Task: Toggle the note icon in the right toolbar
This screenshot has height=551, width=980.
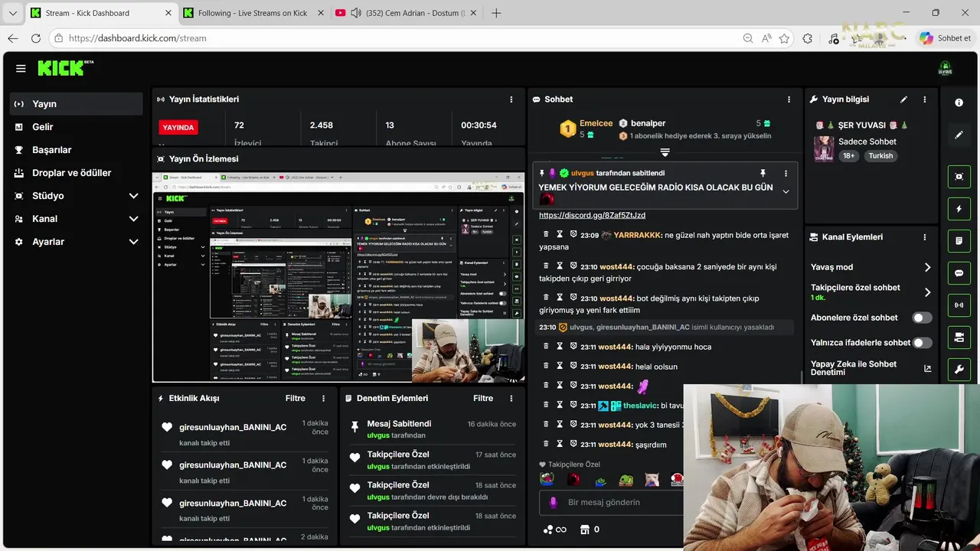Action: coord(959,241)
